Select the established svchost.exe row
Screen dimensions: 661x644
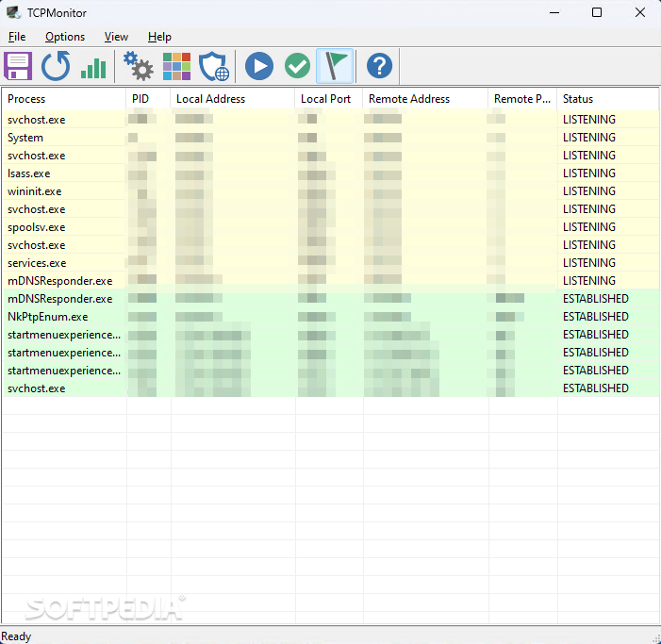[x=331, y=388]
